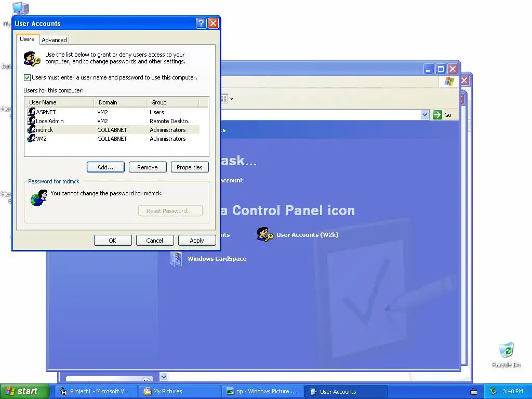Image resolution: width=532 pixels, height=399 pixels.
Task: Click the Windows CardSpace icon
Action: point(176,259)
